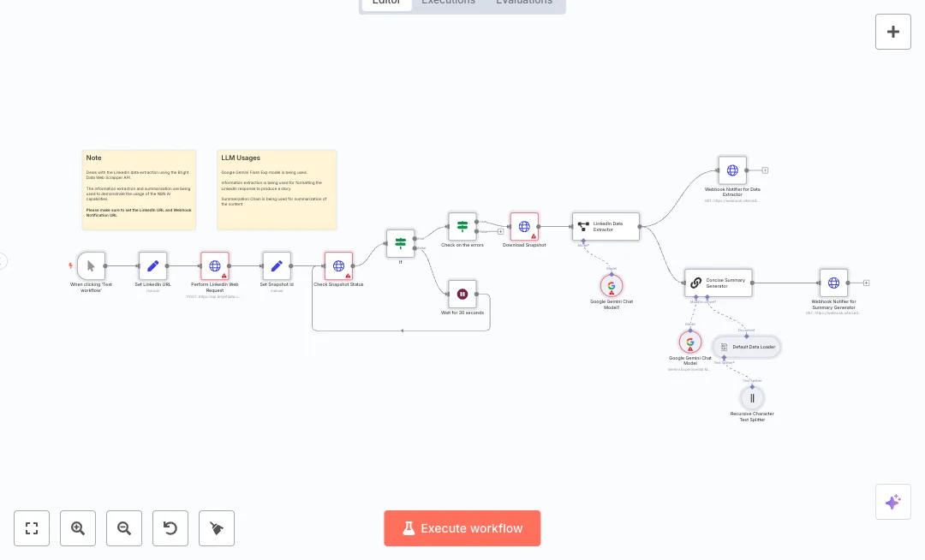Click the manual trigger node with cursor icon
The image size is (925, 560).
[91, 265]
